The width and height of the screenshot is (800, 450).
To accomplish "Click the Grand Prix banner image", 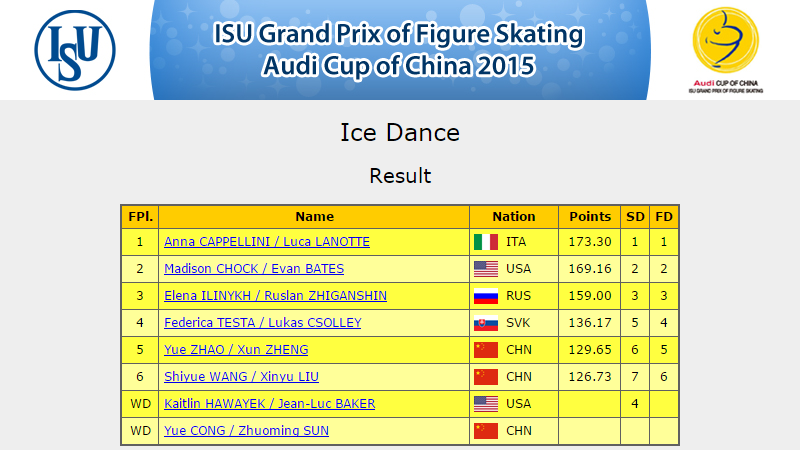I will click(x=400, y=50).
